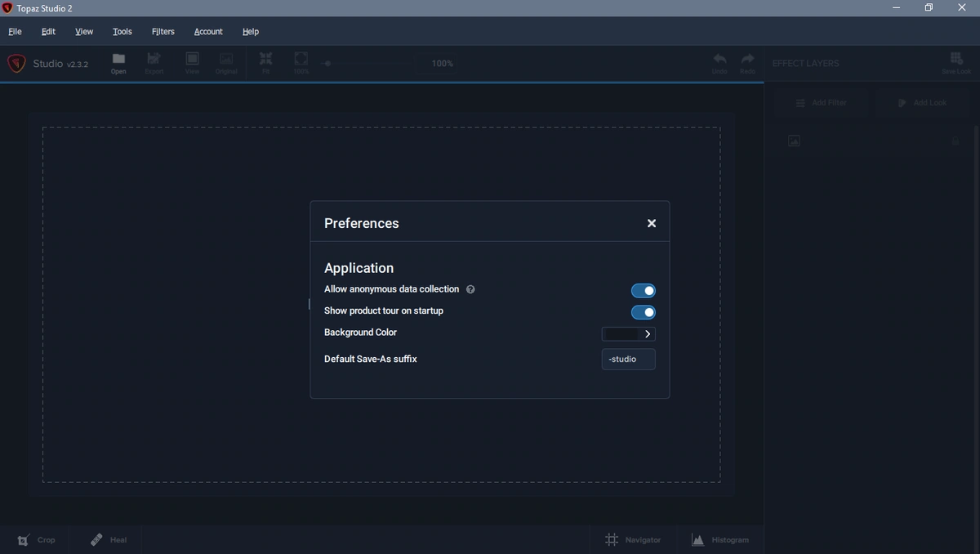Click the View mode toolbar icon

[x=192, y=63]
